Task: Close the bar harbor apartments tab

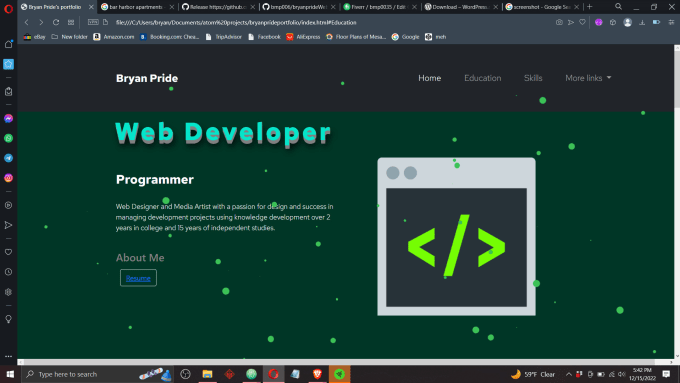Action: click(x=172, y=7)
